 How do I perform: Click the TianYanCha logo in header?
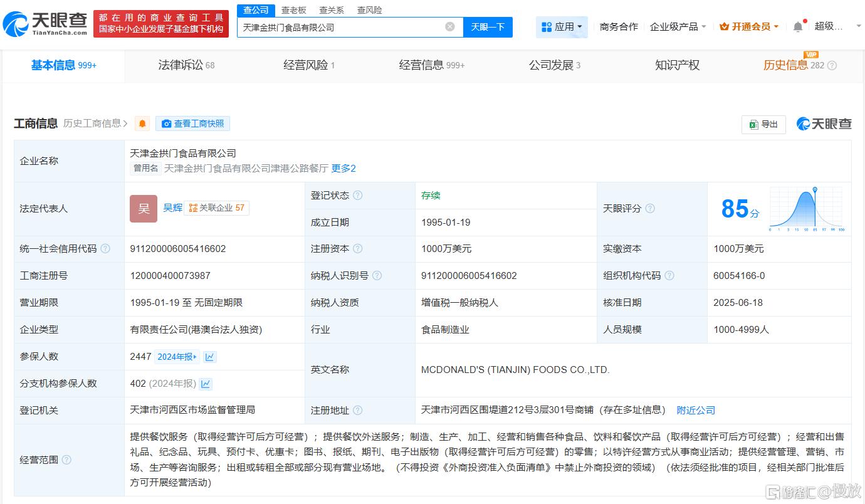pos(45,24)
